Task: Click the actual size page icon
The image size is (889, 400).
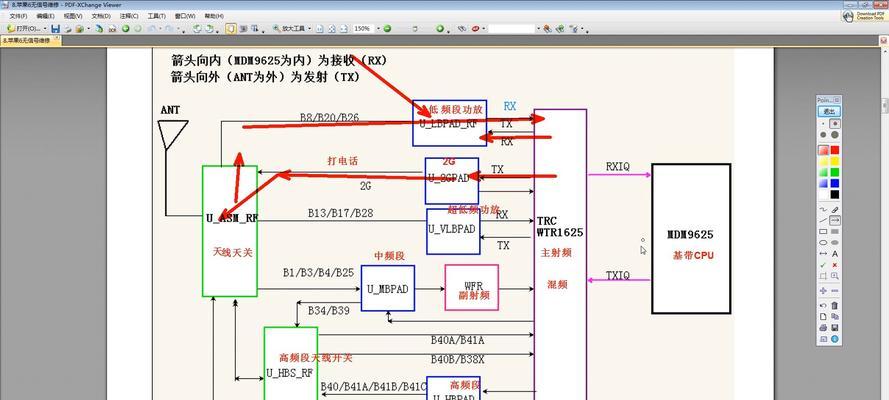Action: pyautogui.click(x=320, y=28)
